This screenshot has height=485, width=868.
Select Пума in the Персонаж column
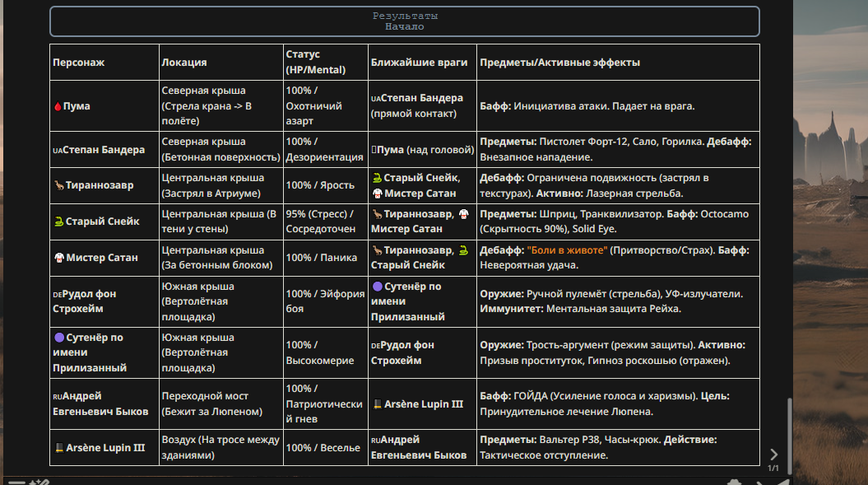(72, 106)
